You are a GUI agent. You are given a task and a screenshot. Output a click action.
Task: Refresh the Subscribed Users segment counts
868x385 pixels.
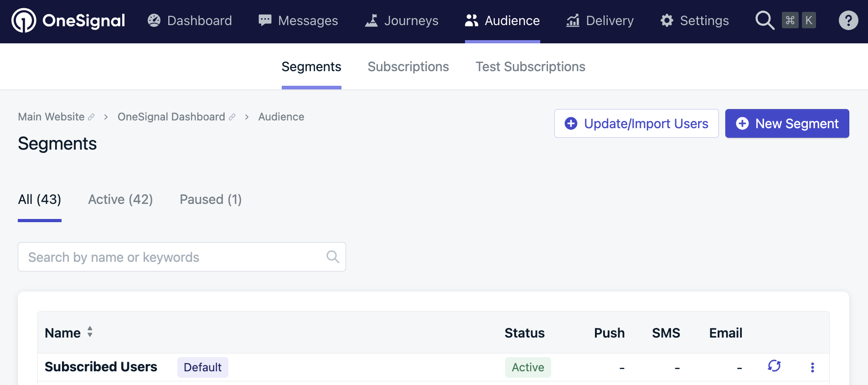[x=774, y=366]
